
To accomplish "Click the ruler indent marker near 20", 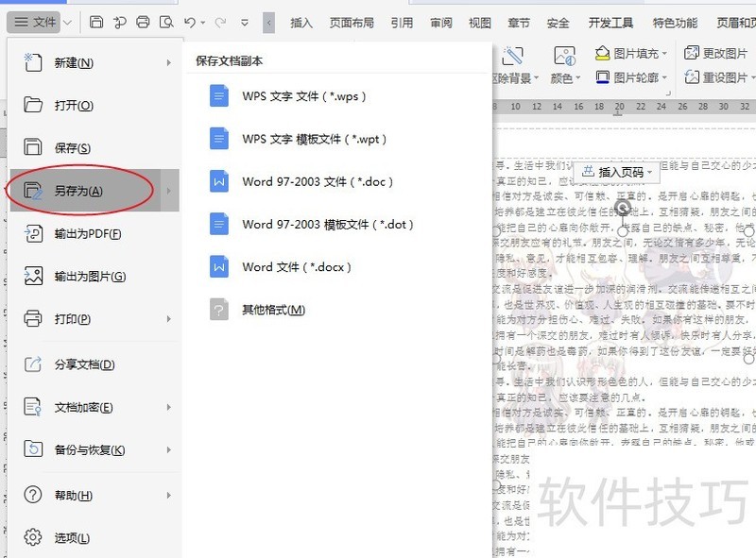I will (x=618, y=113).
